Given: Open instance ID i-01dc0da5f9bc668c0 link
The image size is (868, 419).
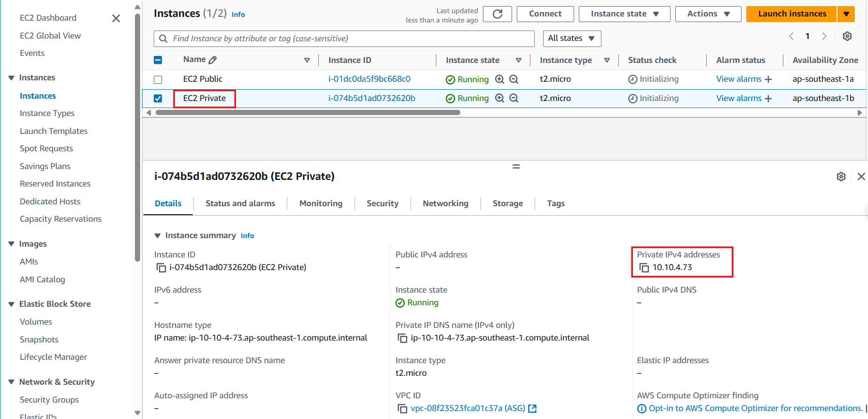Looking at the screenshot, I should pyautogui.click(x=369, y=79).
